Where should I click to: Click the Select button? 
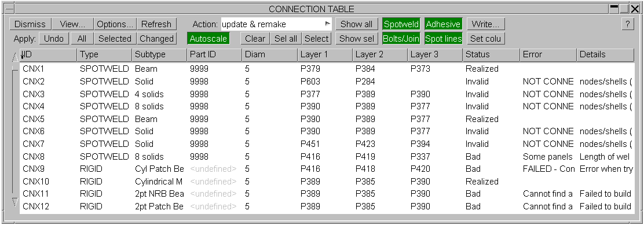click(x=316, y=39)
